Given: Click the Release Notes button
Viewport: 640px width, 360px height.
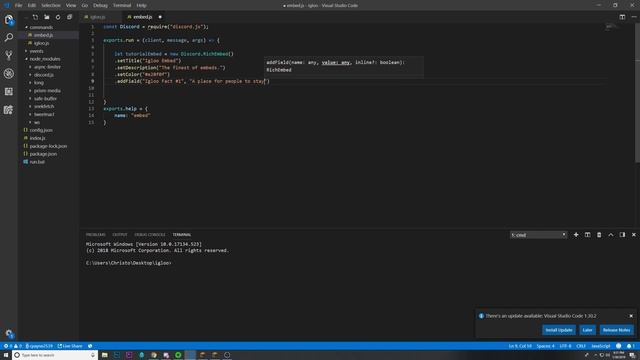Looking at the screenshot, I should [616, 330].
